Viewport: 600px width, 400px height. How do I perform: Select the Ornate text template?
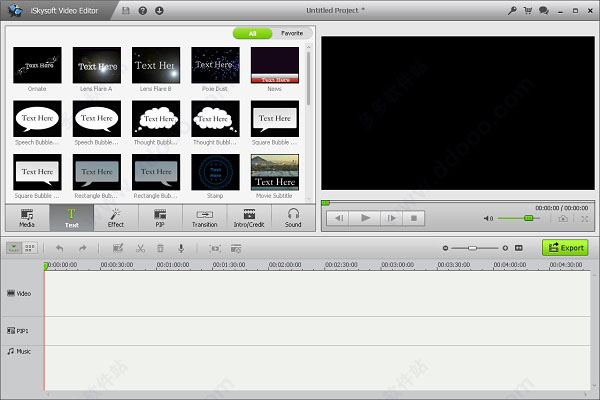pyautogui.click(x=37, y=65)
